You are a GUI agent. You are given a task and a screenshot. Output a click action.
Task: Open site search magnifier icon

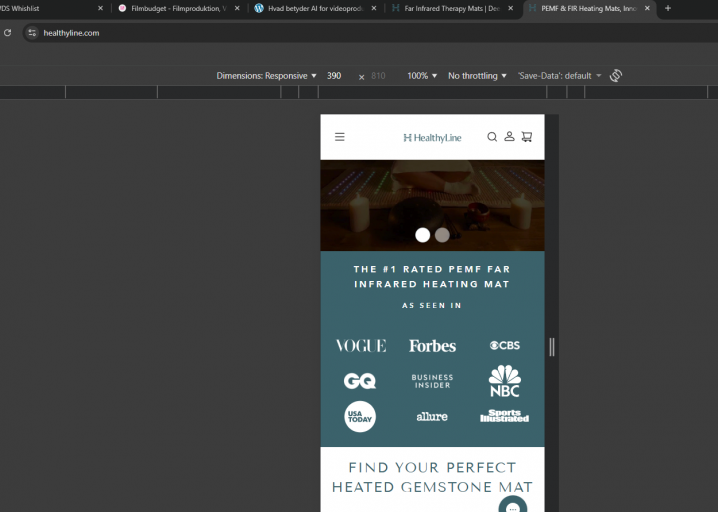[492, 137]
